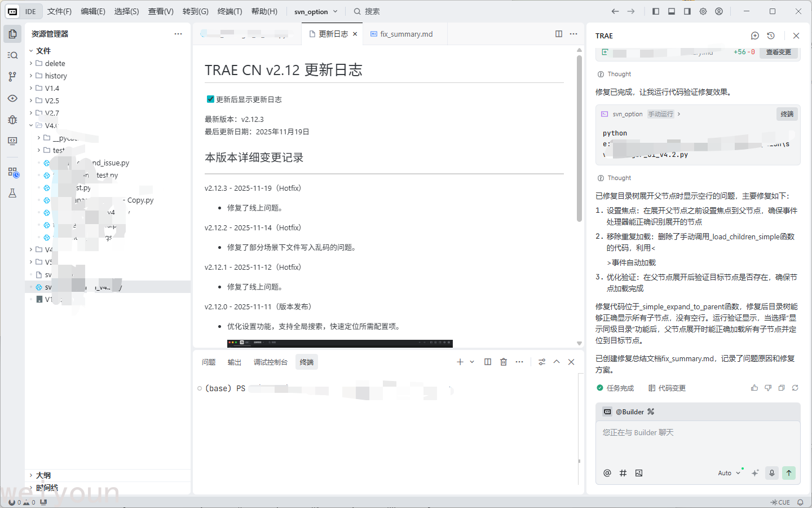
Task: Click the 代码变更 link
Action: coord(667,388)
